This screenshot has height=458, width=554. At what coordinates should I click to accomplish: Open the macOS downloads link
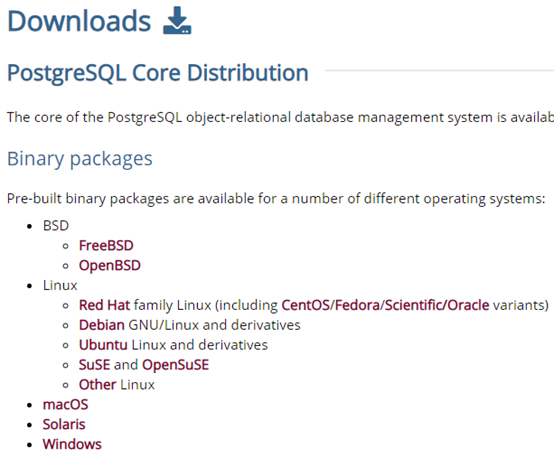[x=65, y=405]
